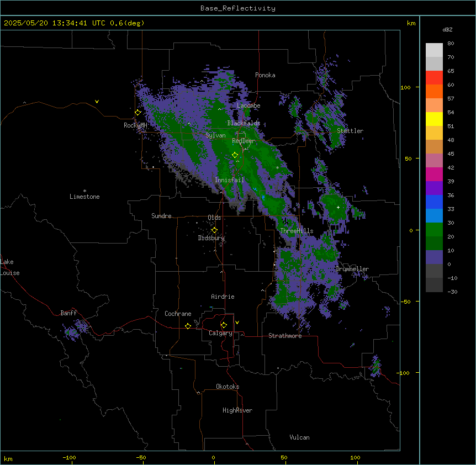Click the Okotoks label
The height and width of the screenshot is (465, 476).
coord(228,387)
